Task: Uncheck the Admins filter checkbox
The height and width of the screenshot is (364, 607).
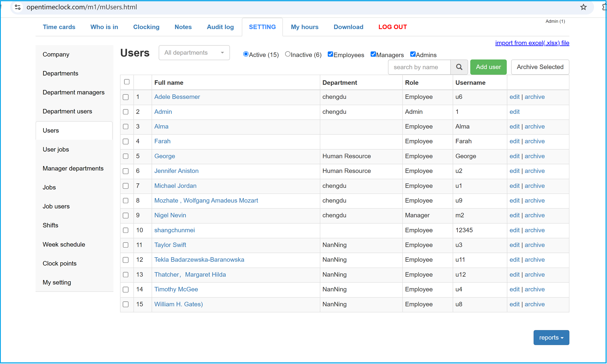Action: pos(413,54)
